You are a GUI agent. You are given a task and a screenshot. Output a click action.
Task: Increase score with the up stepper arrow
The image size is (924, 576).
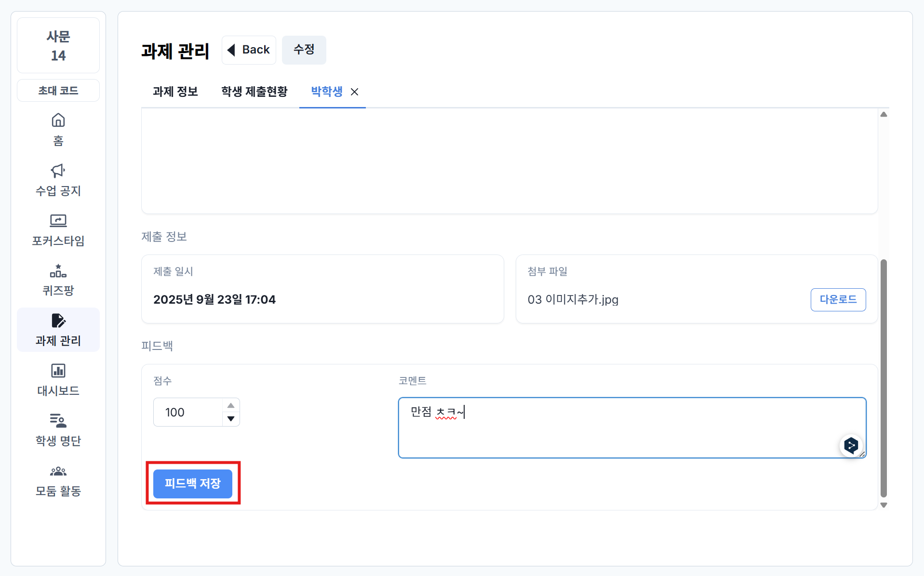(x=231, y=405)
